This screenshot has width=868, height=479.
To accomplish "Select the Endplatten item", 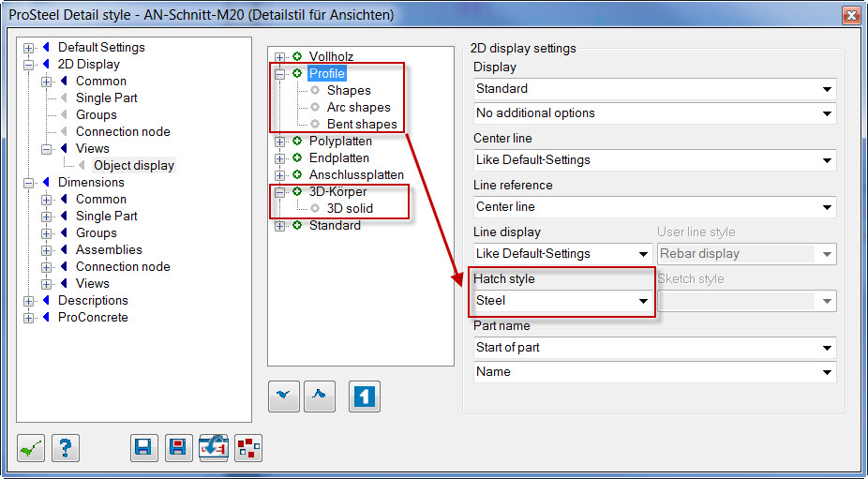I will point(339,158).
